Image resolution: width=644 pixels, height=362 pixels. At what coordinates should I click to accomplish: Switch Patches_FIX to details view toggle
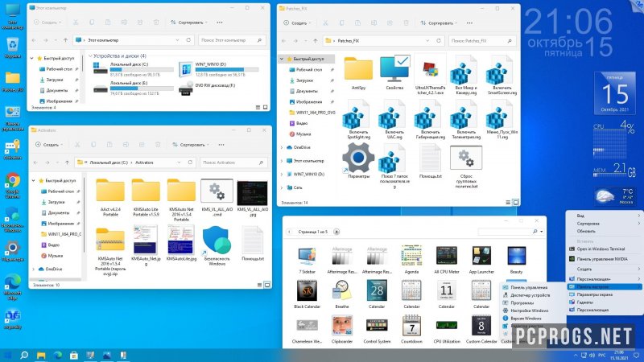tap(508, 203)
